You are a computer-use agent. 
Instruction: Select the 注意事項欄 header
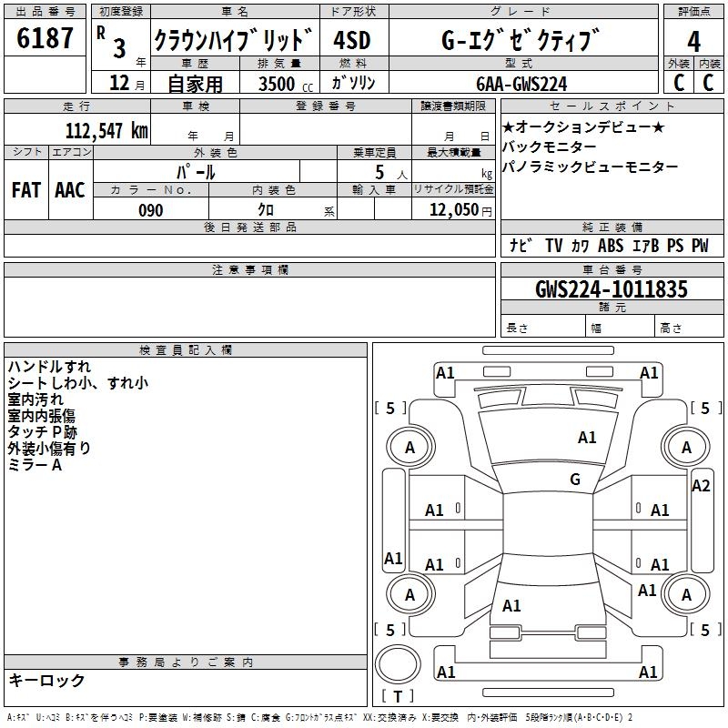click(x=250, y=269)
